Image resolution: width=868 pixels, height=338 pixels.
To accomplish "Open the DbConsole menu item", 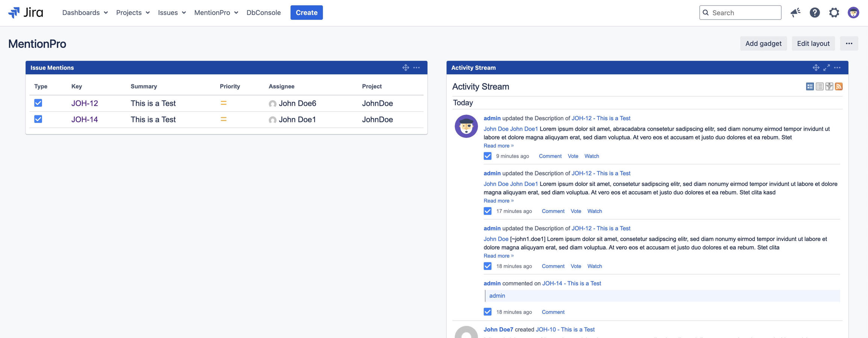I will point(263,12).
